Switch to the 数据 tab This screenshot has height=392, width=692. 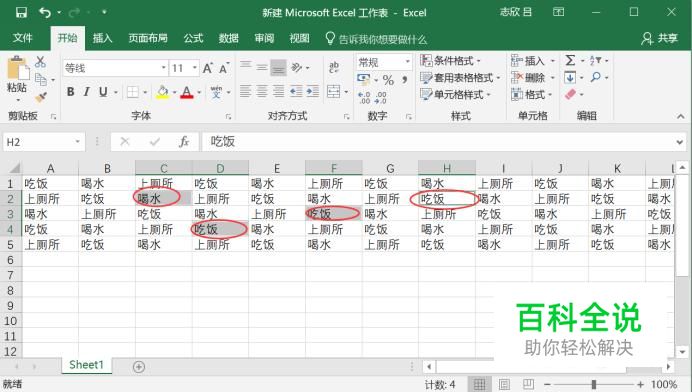click(x=229, y=38)
